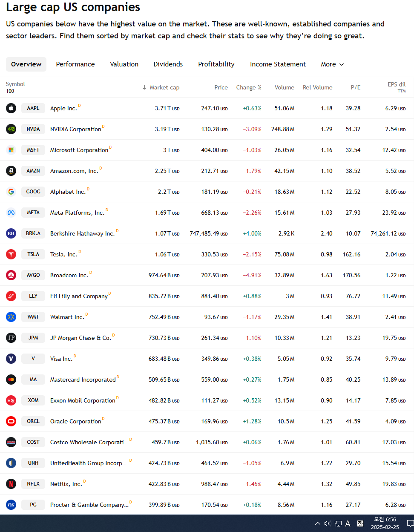Switch to the Overview tab

click(26, 64)
